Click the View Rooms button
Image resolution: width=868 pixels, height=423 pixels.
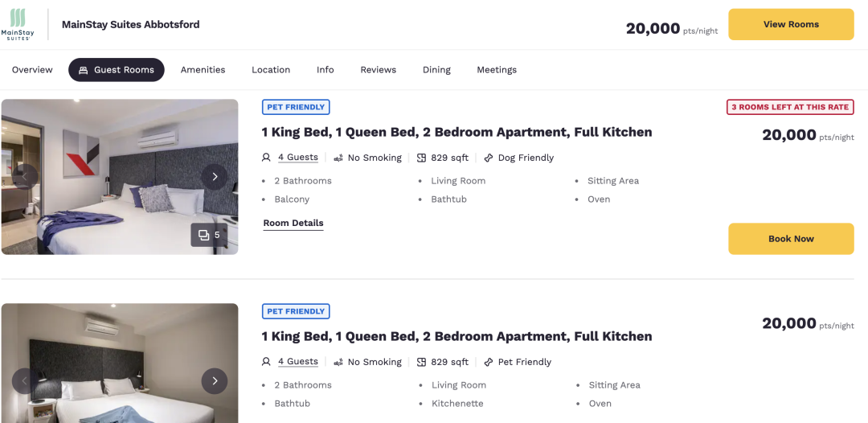[x=791, y=24]
